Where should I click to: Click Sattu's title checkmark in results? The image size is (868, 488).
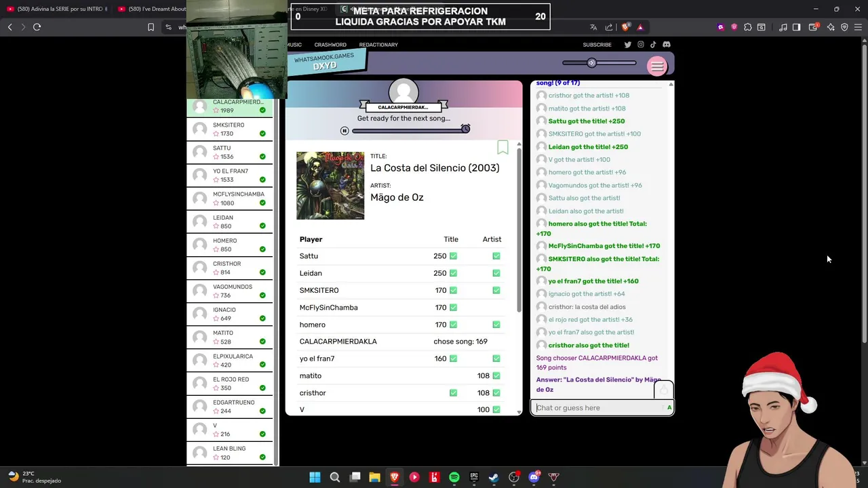click(453, 256)
